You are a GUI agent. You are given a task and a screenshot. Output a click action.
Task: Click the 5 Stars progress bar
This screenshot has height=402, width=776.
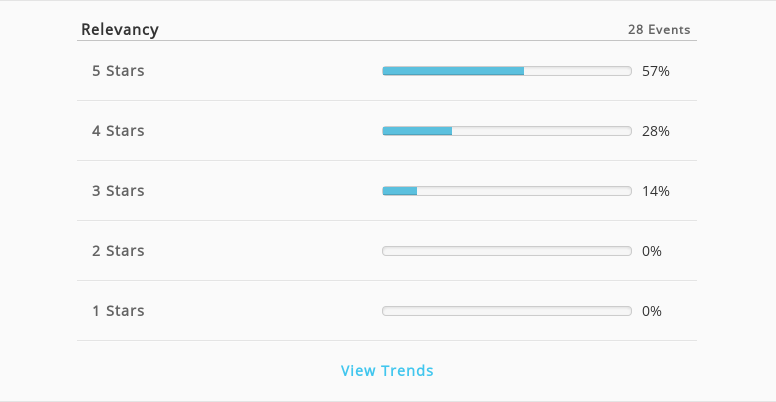[507, 71]
